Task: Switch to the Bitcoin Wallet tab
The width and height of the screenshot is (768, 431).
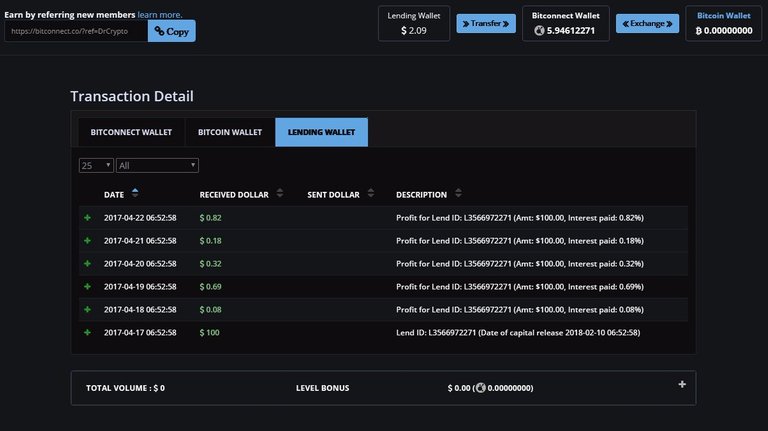Action: [x=230, y=132]
